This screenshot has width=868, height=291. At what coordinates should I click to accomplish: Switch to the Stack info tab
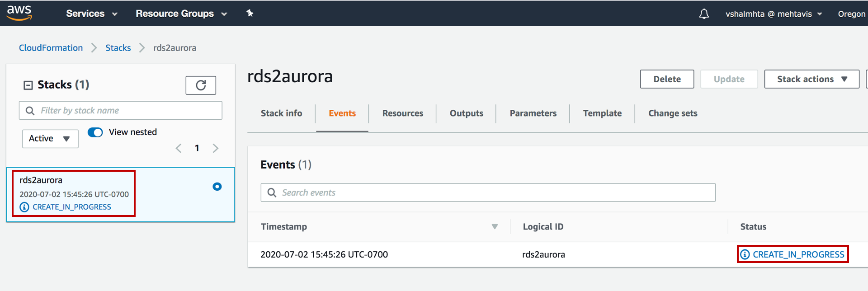pos(281,113)
